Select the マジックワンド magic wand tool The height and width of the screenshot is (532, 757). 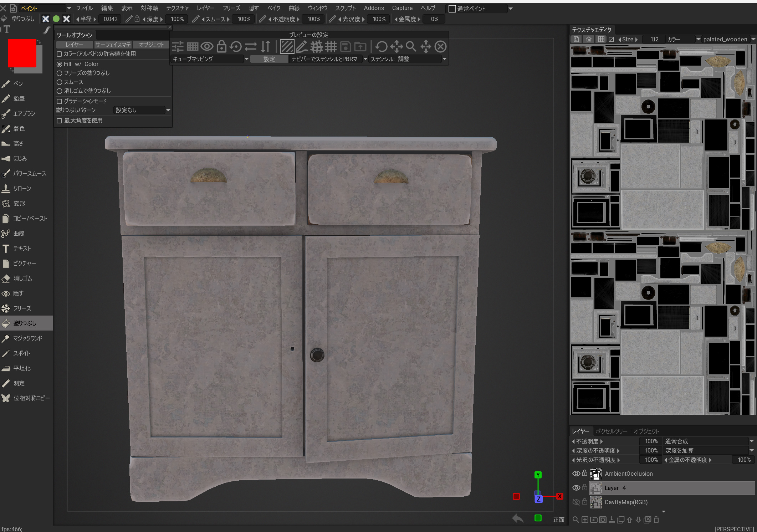[x=27, y=338]
